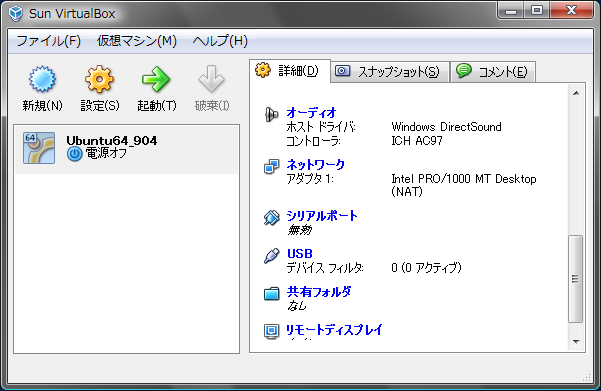Switch to the 詳細(D) tab
This screenshot has height=391, width=601.
click(290, 71)
